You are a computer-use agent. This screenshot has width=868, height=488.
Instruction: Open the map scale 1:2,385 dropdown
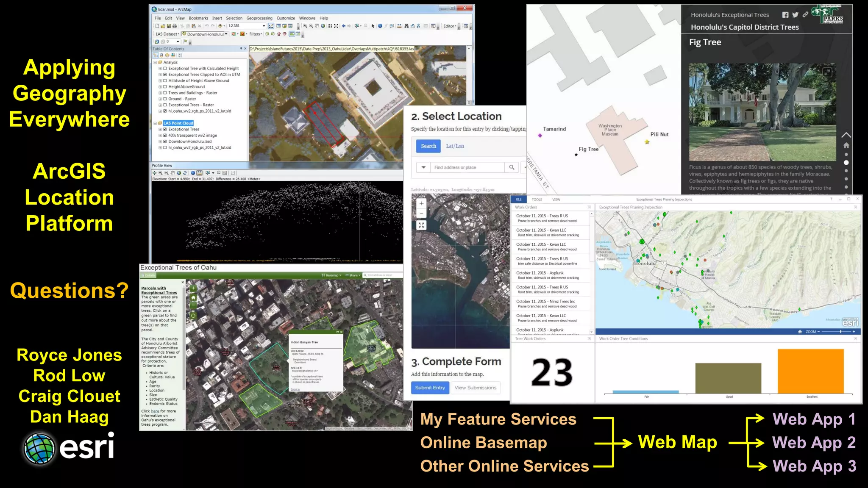pyautogui.click(x=264, y=26)
